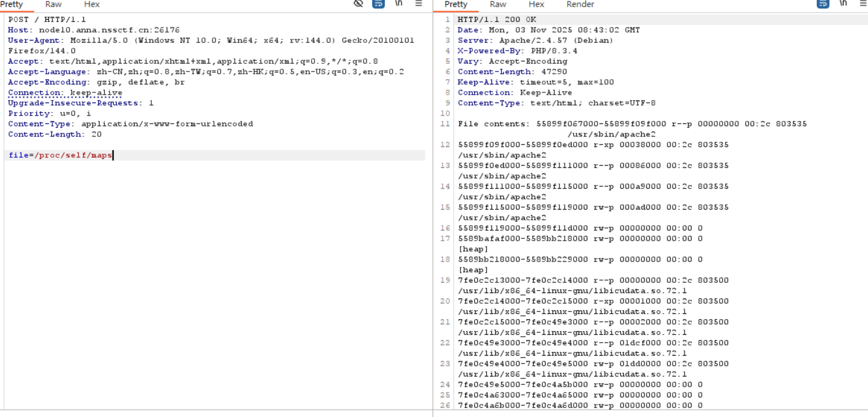
Task: Click the r-xp libicudata mapping on line 20
Action: pyautogui.click(x=593, y=301)
